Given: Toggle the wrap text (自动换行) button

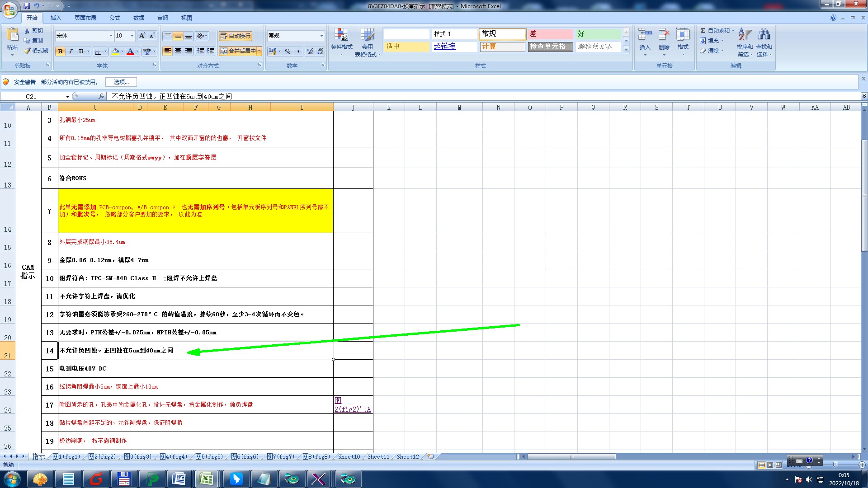Looking at the screenshot, I should click(x=235, y=36).
